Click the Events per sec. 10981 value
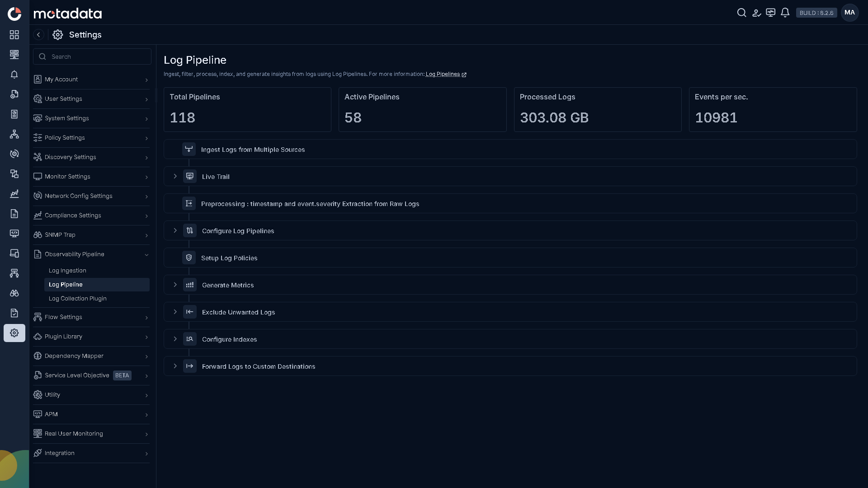 click(x=716, y=117)
